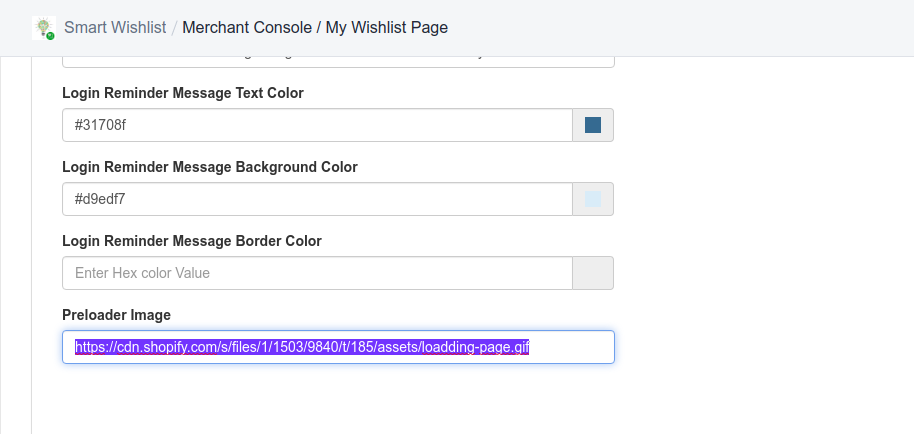Click the My Wishlist Page breadcrumb text
914x434 pixels.
click(x=386, y=27)
